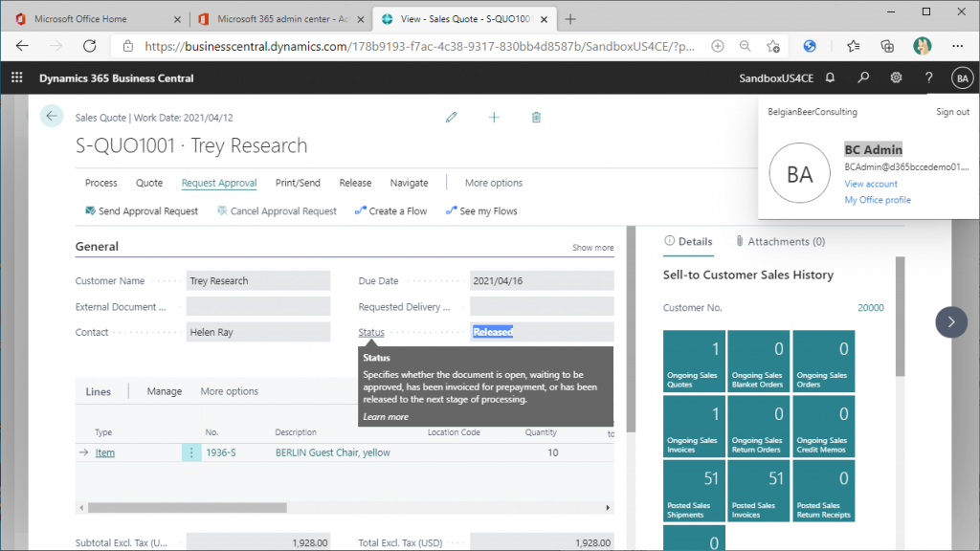The image size is (980, 551).
Task: Refresh the browser page
Action: [x=90, y=46]
